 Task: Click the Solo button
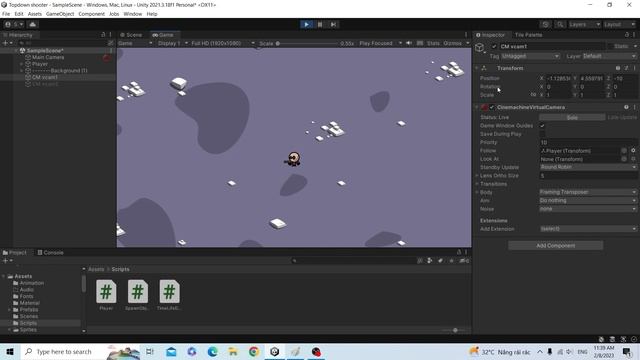[572, 118]
